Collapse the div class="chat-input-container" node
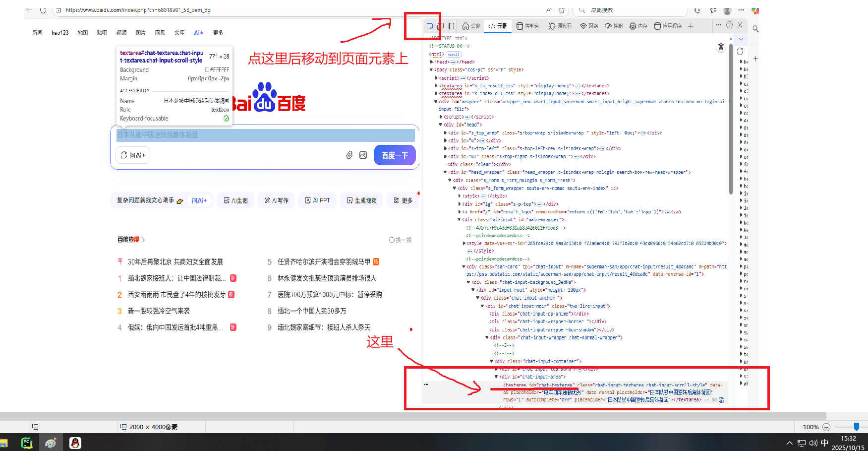The height and width of the screenshot is (451, 868). pyautogui.click(x=492, y=361)
